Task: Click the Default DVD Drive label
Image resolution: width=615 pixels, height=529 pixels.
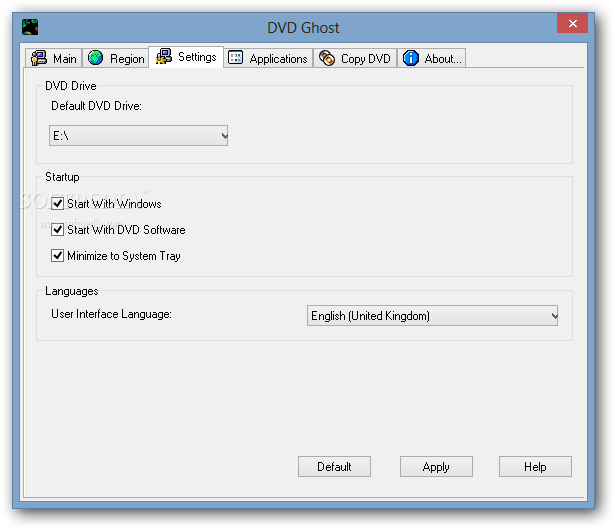Action: click(x=96, y=106)
